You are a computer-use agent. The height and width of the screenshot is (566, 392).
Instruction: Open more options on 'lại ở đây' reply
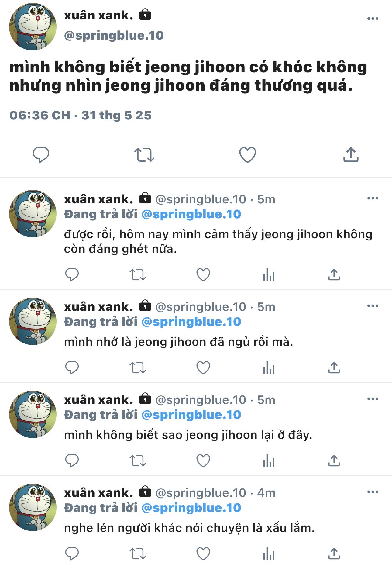[373, 399]
